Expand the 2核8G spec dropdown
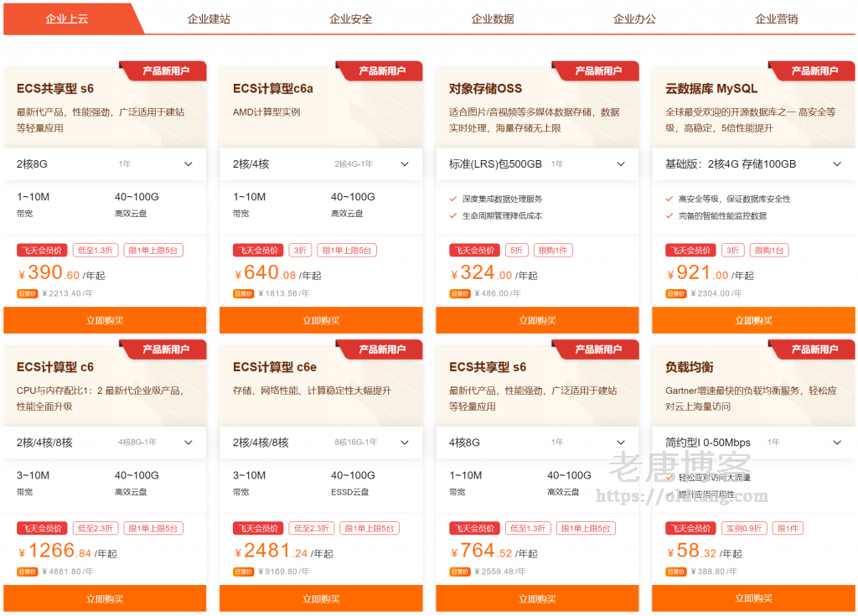 (x=105, y=163)
